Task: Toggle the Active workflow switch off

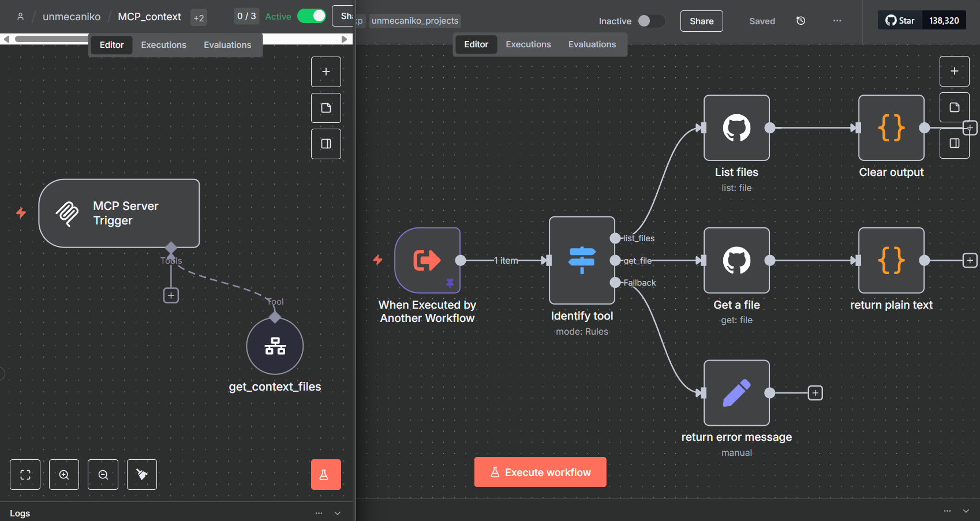Action: coord(312,16)
